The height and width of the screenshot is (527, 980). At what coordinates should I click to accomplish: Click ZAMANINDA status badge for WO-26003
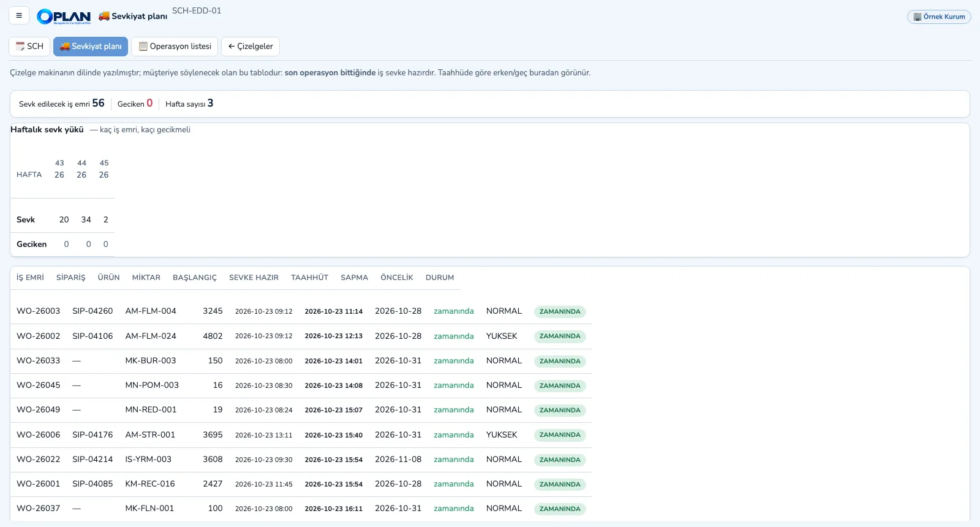pyautogui.click(x=560, y=312)
